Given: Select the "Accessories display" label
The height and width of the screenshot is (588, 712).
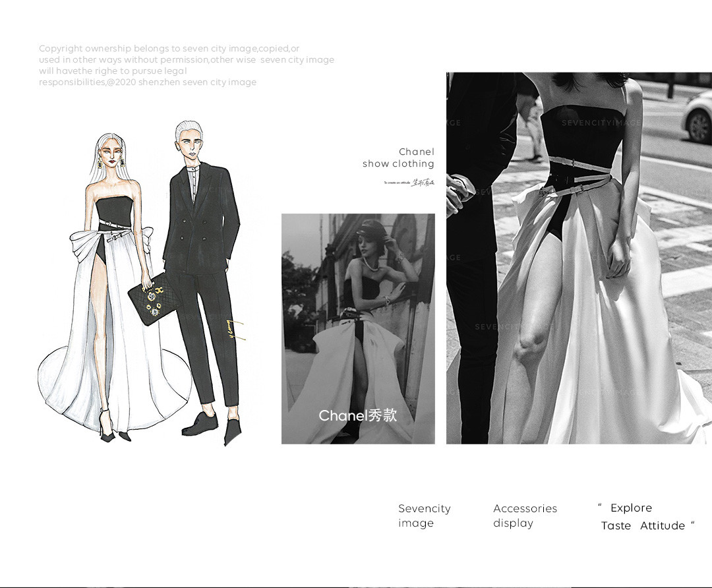Looking at the screenshot, I should point(525,515).
